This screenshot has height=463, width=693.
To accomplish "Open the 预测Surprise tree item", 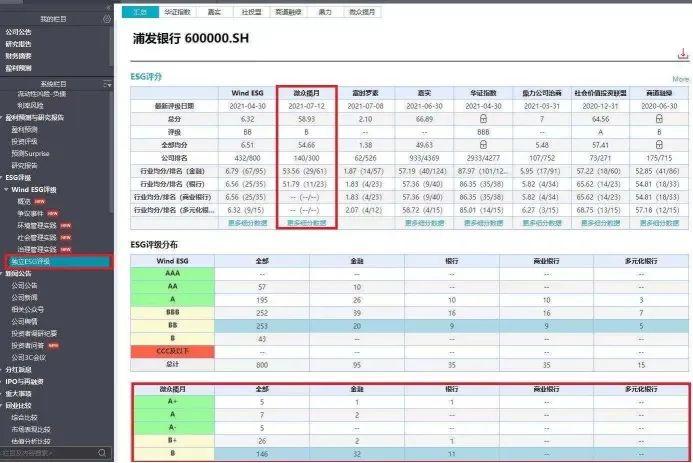I will [30, 154].
